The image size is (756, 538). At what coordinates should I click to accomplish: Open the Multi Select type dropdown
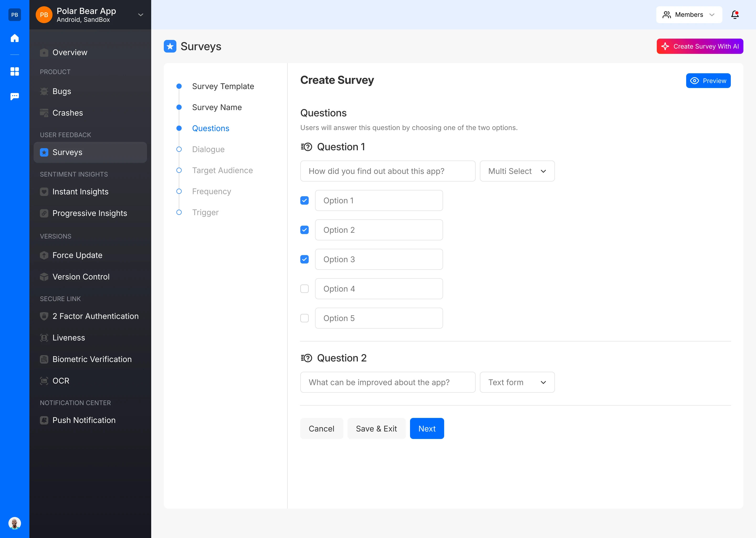point(517,171)
